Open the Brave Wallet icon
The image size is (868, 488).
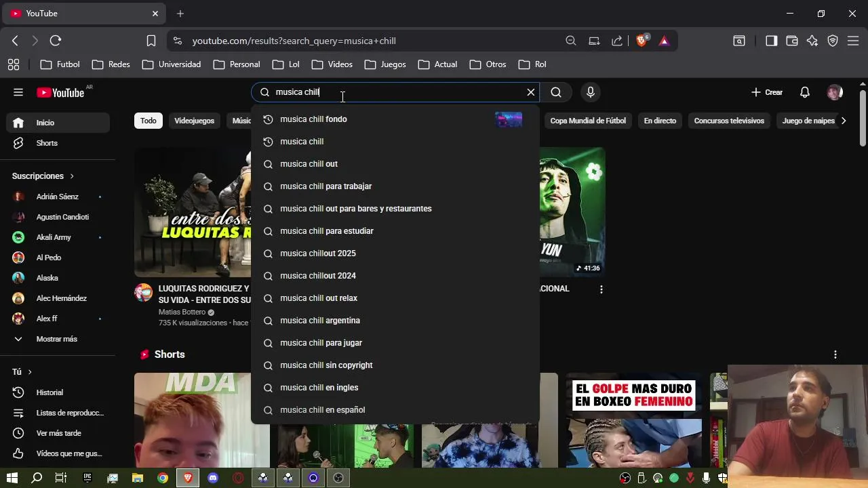792,41
